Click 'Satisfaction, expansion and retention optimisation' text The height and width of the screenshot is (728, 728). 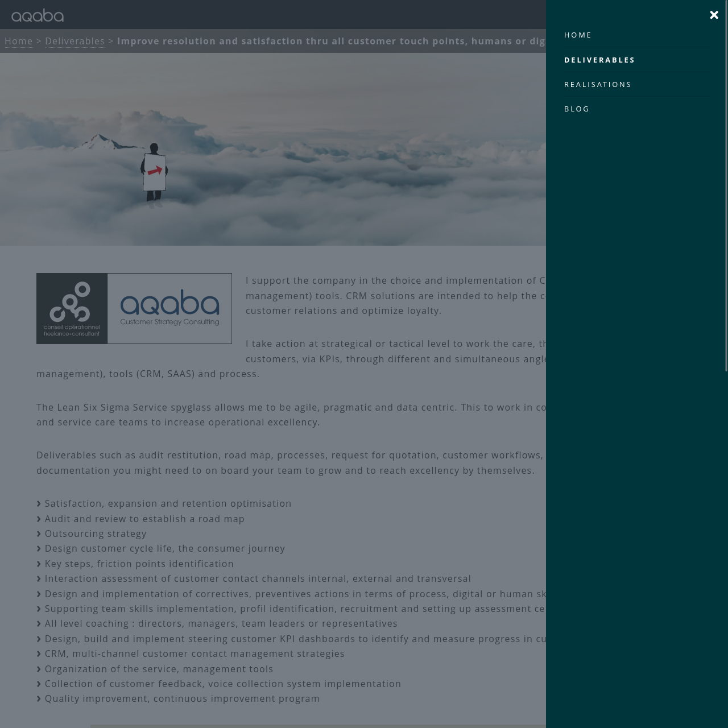click(168, 503)
